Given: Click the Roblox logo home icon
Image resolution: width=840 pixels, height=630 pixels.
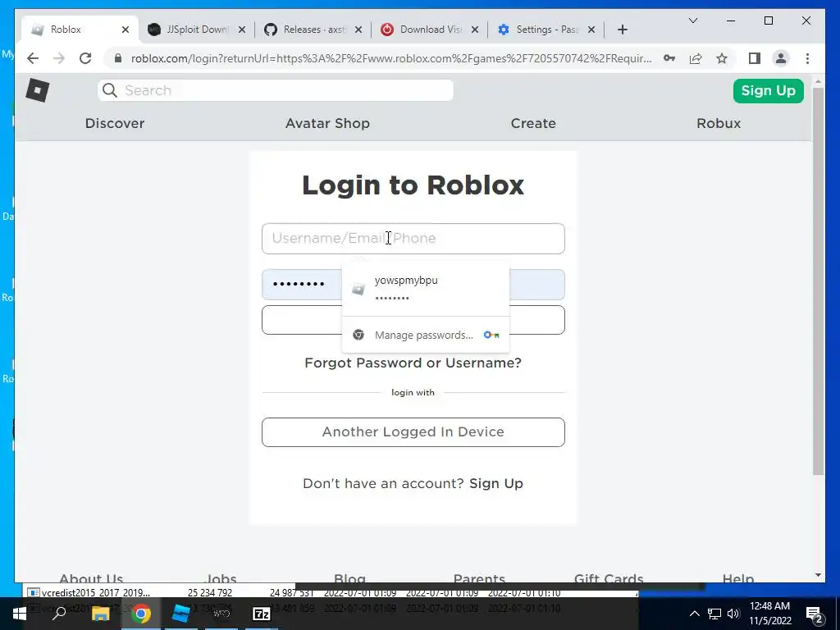Looking at the screenshot, I should coord(38,90).
